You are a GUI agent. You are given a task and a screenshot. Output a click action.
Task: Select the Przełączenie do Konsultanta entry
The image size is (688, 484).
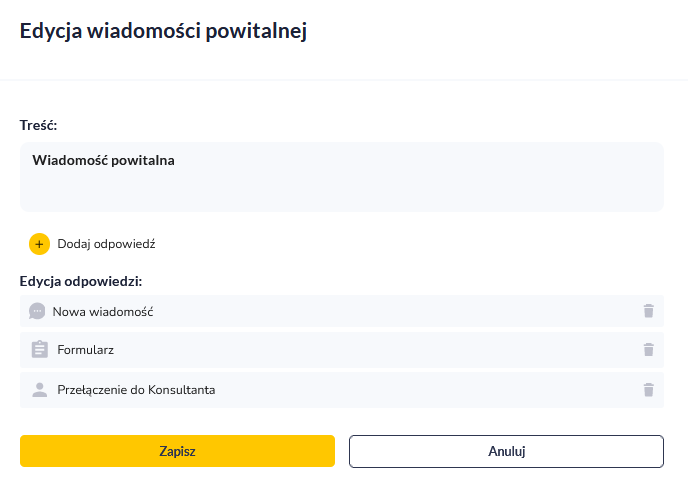(x=136, y=390)
